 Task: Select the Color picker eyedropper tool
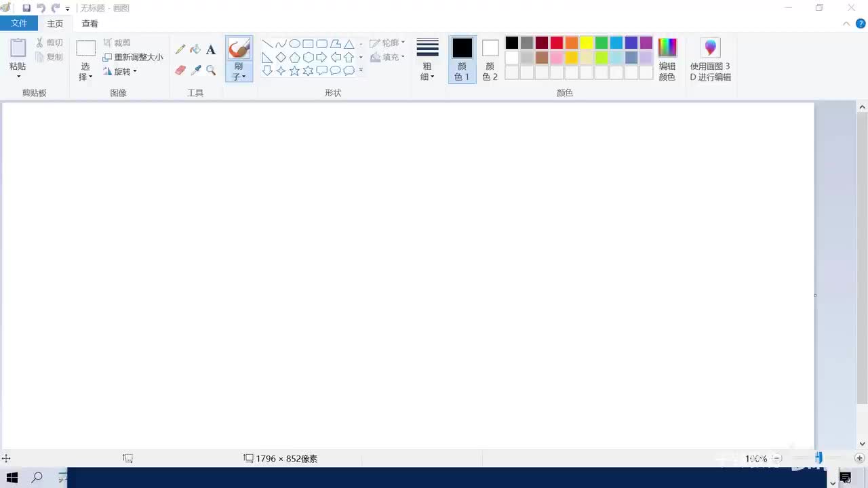pos(195,70)
